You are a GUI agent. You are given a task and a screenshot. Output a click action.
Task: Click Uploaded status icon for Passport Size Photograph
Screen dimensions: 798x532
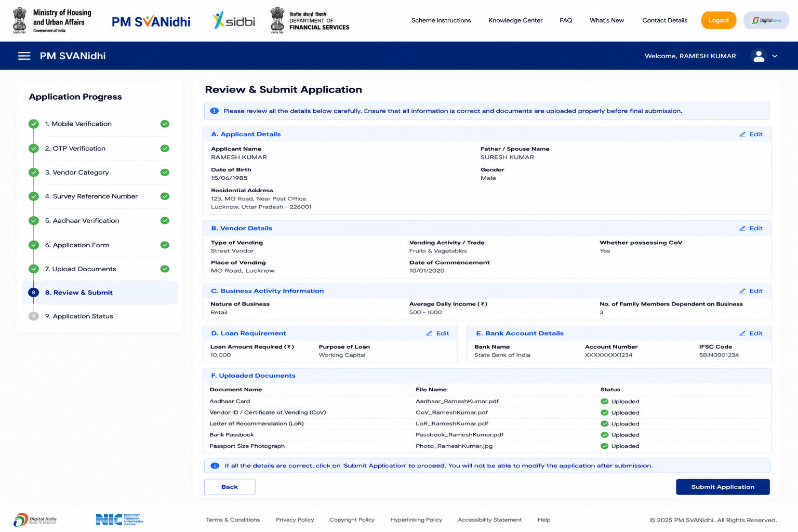click(604, 446)
